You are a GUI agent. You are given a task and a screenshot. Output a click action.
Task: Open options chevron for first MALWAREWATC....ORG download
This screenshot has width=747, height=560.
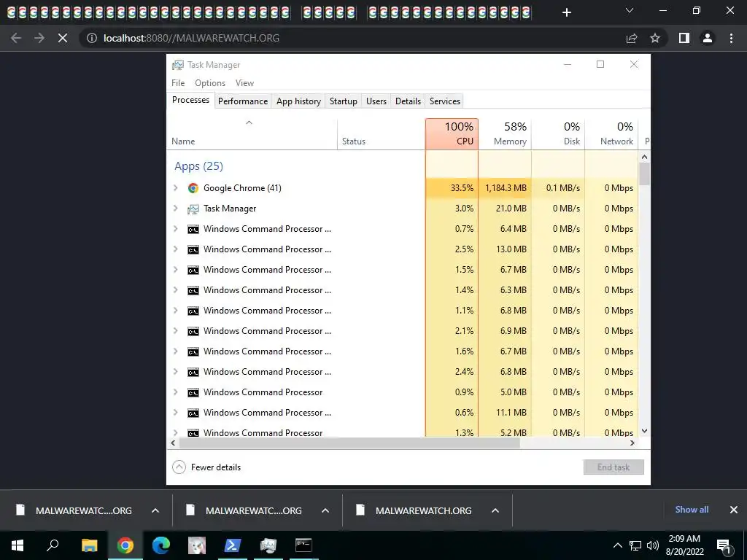155,510
